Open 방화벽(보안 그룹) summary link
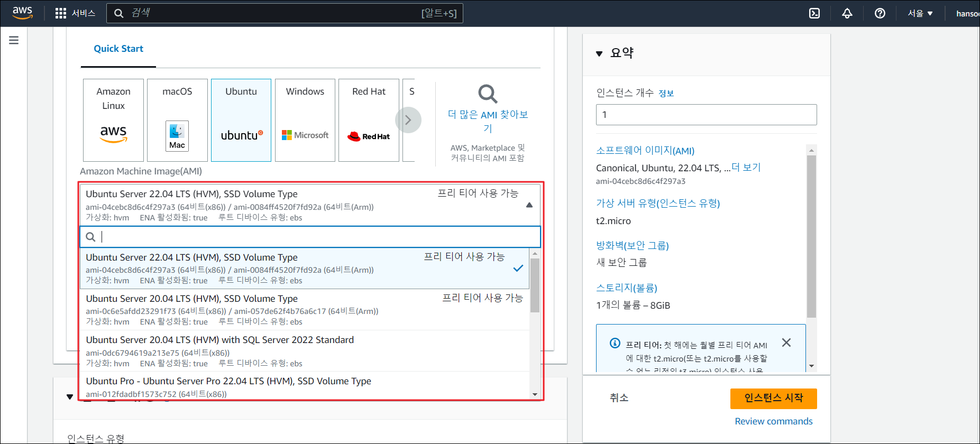Screen dimensions: 980x444 [x=633, y=246]
